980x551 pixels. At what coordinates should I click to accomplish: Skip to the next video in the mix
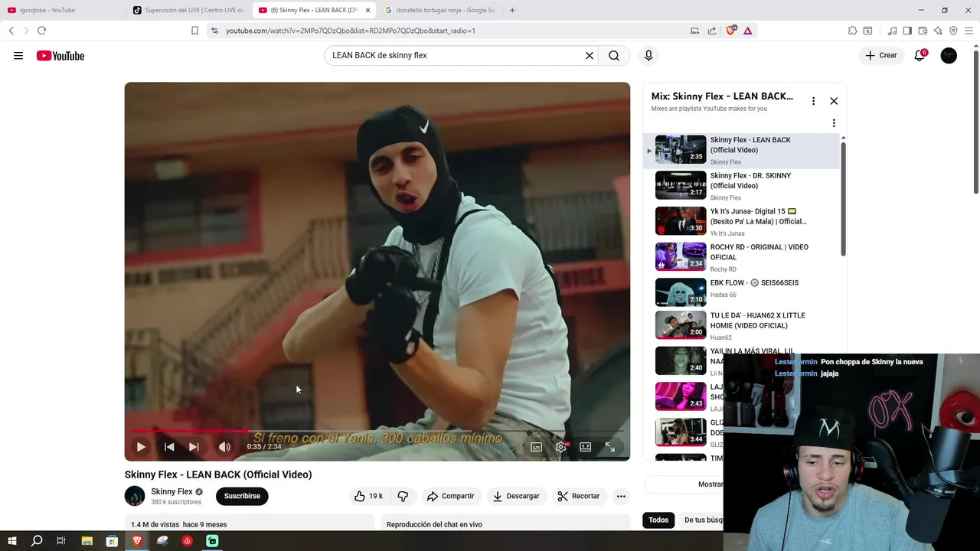coord(194,447)
